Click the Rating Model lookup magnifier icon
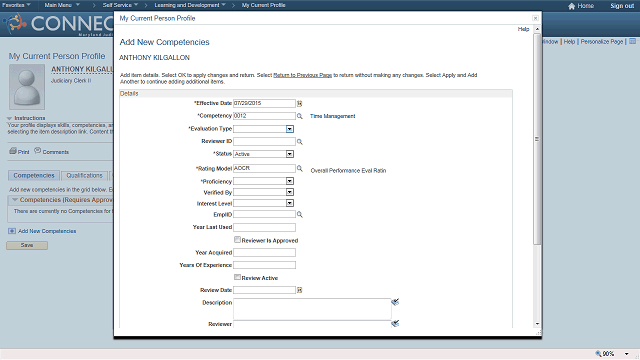Viewport: 640px width, 360px height. tap(300, 168)
